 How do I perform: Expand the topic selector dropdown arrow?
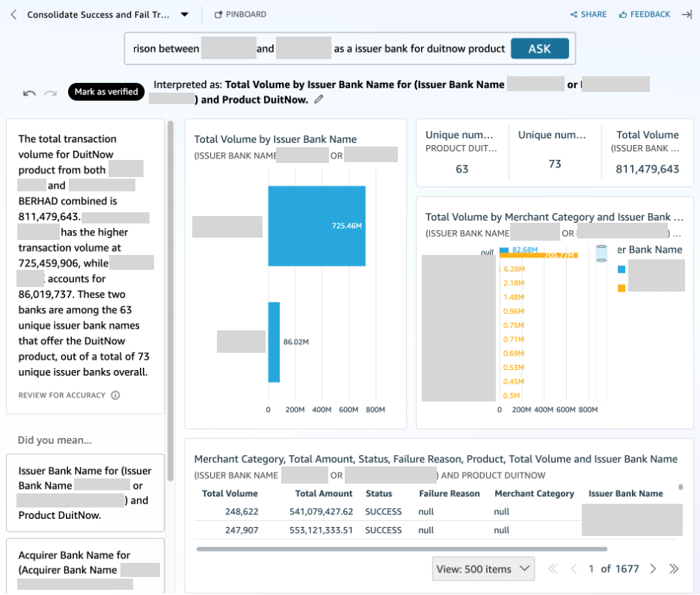[185, 14]
